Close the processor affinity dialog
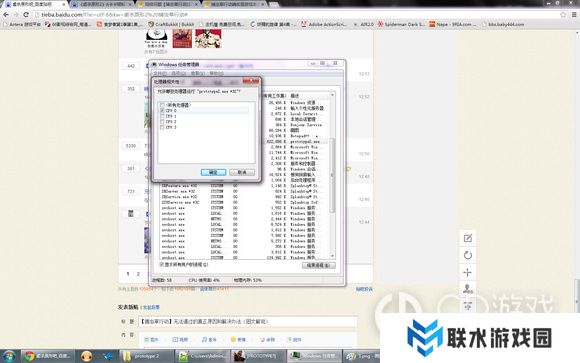The height and width of the screenshot is (363, 580). 250,81
